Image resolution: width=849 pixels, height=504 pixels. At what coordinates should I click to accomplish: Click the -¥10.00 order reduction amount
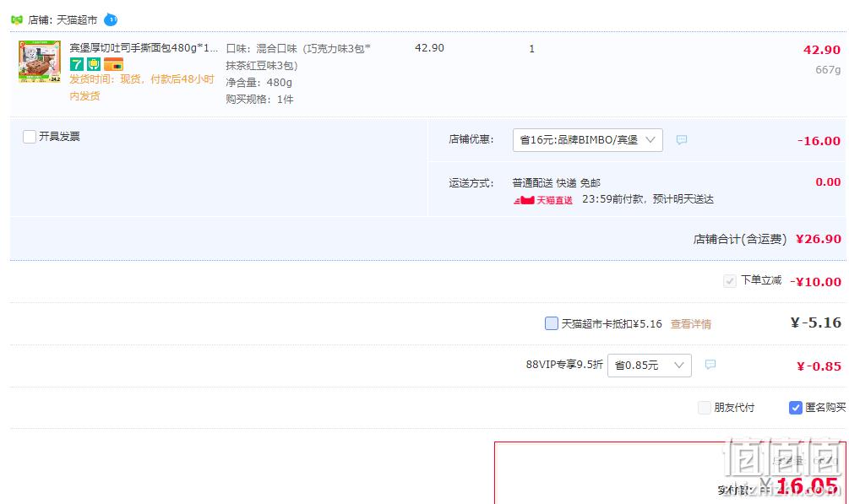815,281
